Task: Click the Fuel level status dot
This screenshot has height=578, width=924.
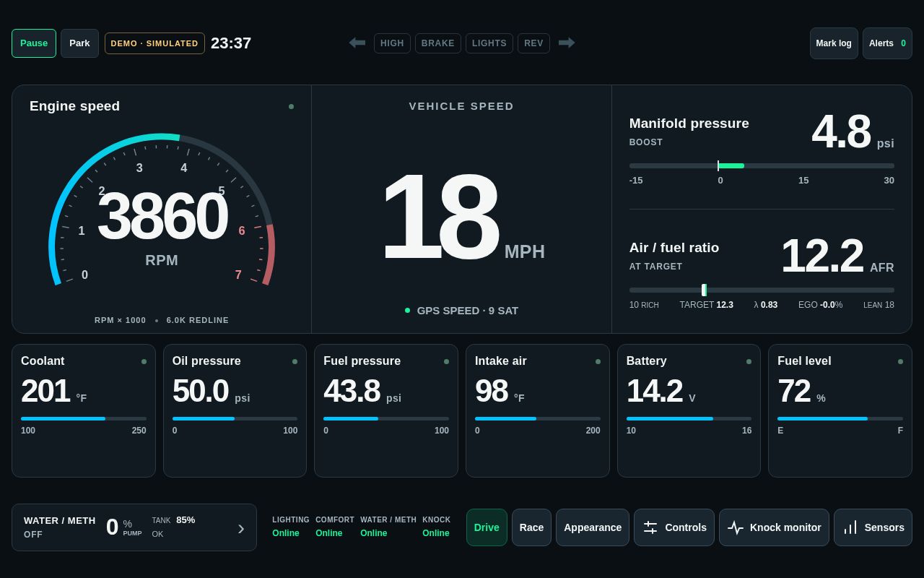Action: pos(900,361)
